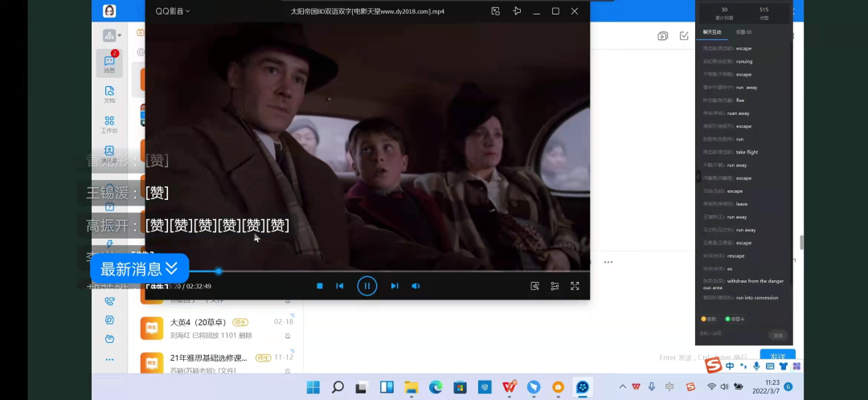Click the chat toolbar more ellipsis
This screenshot has height=400, width=868.
pos(608,262)
